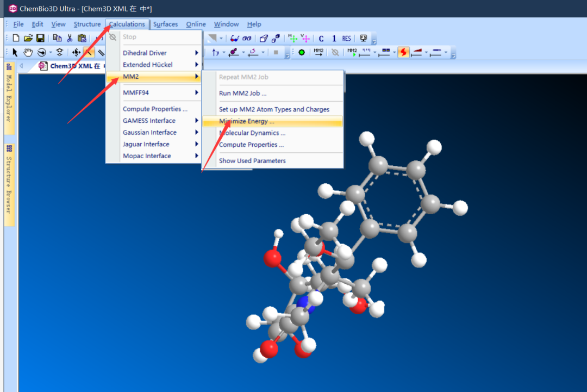Toggle view axes display (V)
This screenshot has width=587, height=392.
[x=305, y=38]
